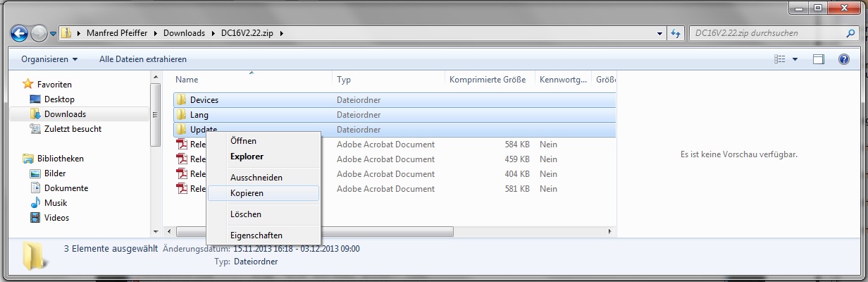The width and height of the screenshot is (868, 282).
Task: Click the Bibliotheken library icon
Action: [28, 159]
